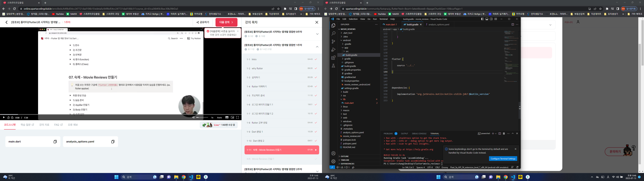Select lecture 1-5 프로젝트 준비 in the list
This screenshot has height=181, width=644.
pos(282,96)
